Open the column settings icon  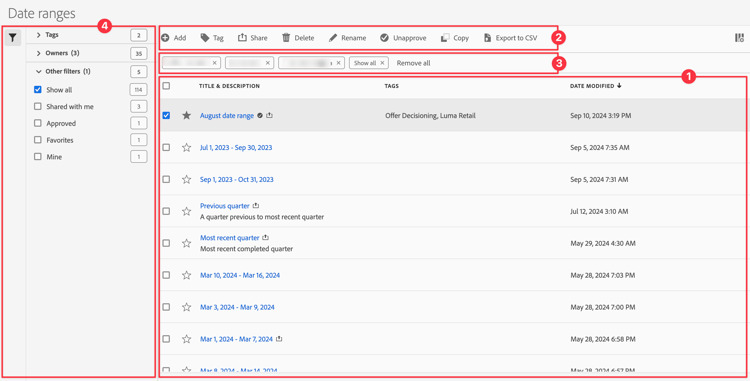point(739,38)
